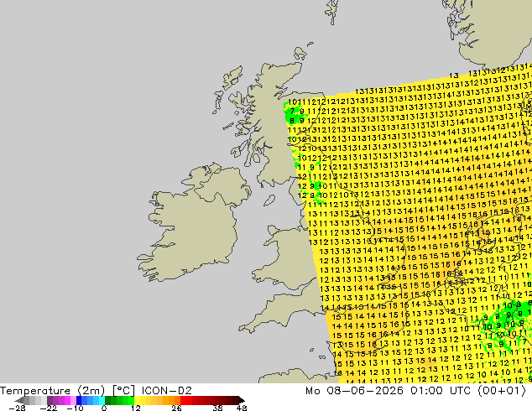Pick the bright magenta legend swatch
532x411 pixels.
point(67,400)
